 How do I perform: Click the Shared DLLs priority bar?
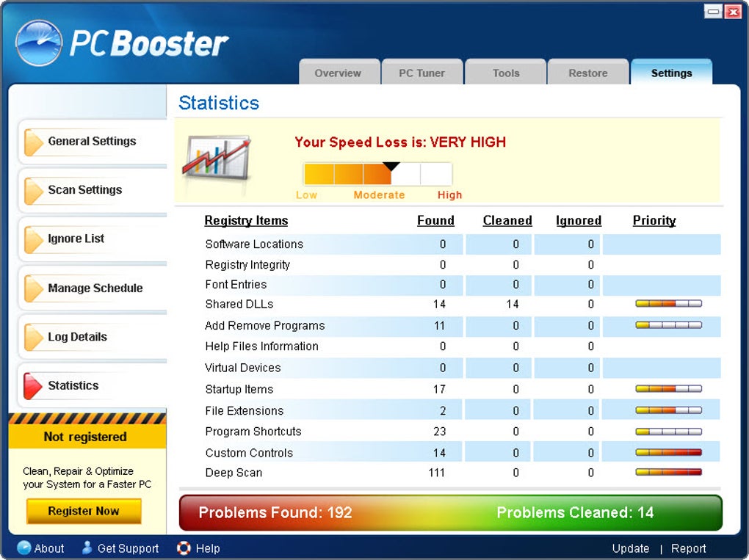click(x=668, y=304)
